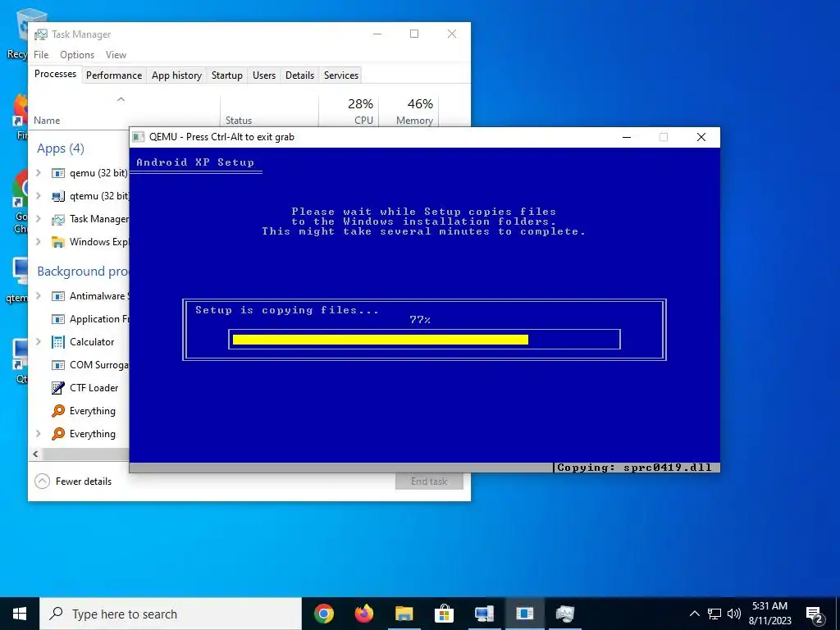Click the QEMU window title bar icon
Image resolution: width=840 pixels, height=630 pixels.
[x=138, y=137]
